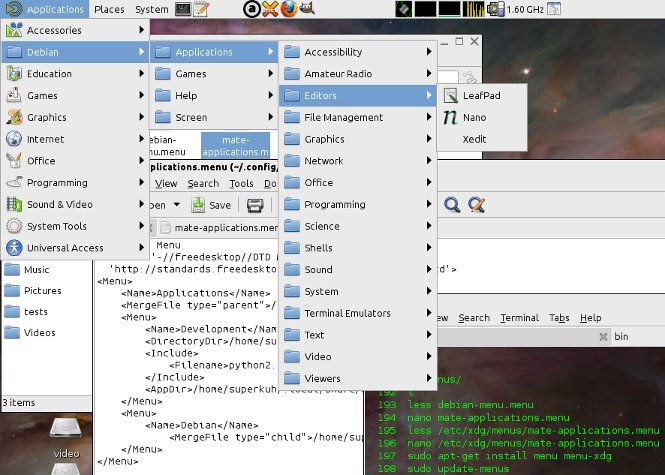Click the Print icon in editor toolbar
The image size is (665, 475).
[255, 205]
